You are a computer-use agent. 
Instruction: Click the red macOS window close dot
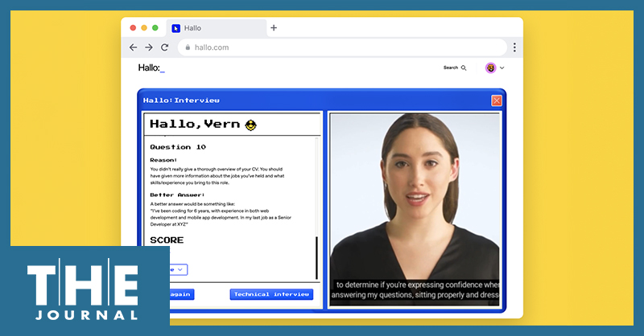click(x=133, y=28)
